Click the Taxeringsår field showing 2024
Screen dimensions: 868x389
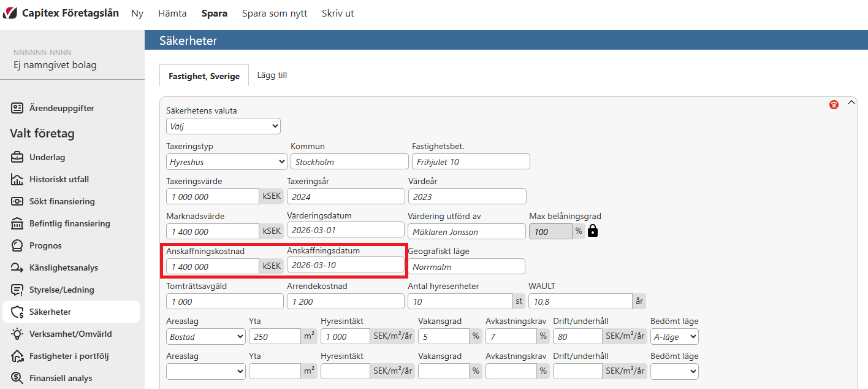[x=346, y=196]
